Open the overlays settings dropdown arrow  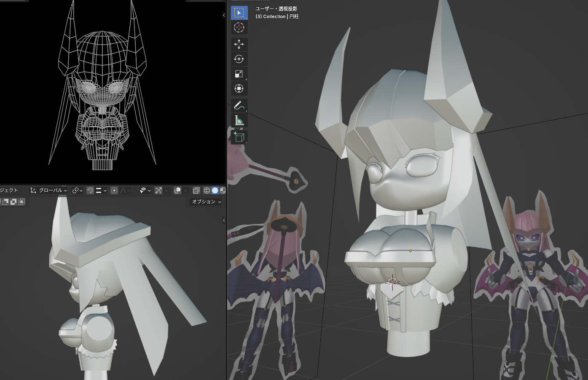click(185, 190)
